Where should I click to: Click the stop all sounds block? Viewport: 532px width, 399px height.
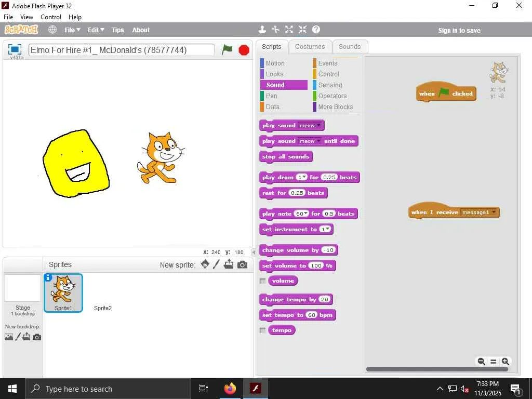[x=286, y=157]
